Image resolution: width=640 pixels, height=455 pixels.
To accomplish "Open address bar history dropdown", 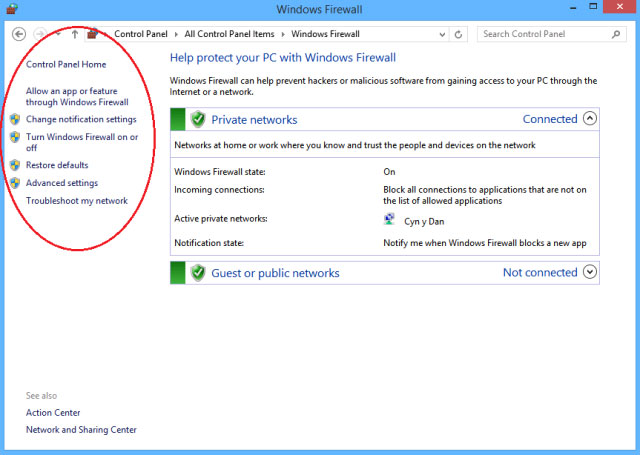I will pyautogui.click(x=442, y=35).
